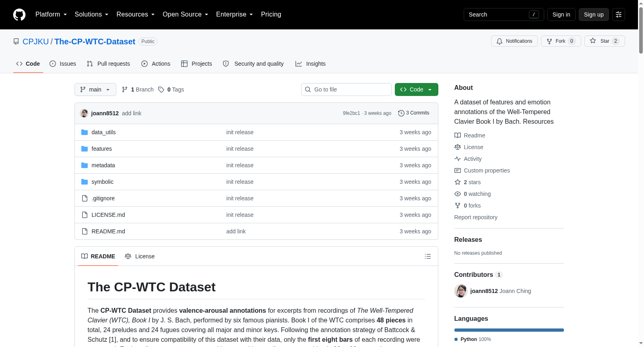644x347 pixels.
Task: Open the README outline list icon
Action: [428, 256]
